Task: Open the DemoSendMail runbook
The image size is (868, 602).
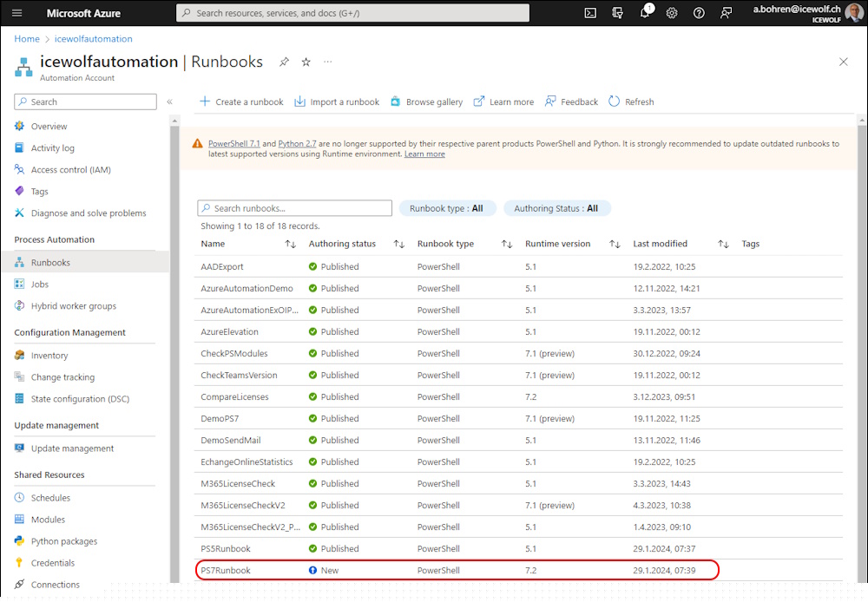Action: pyautogui.click(x=230, y=441)
